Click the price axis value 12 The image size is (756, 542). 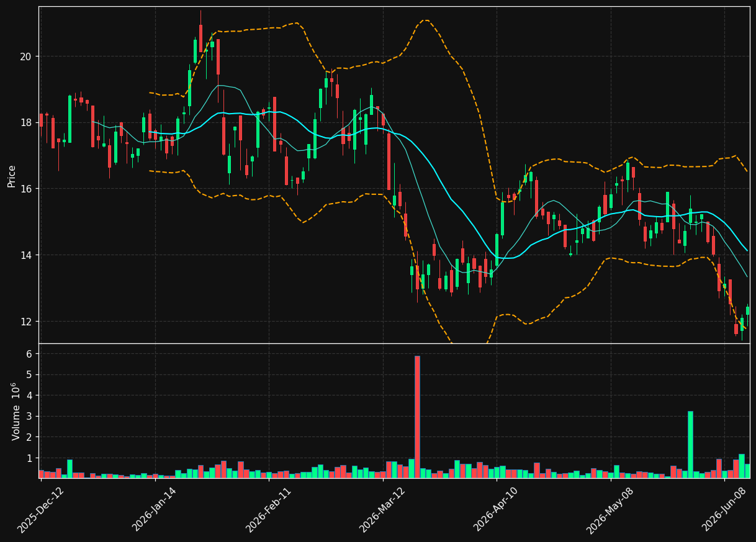click(25, 322)
